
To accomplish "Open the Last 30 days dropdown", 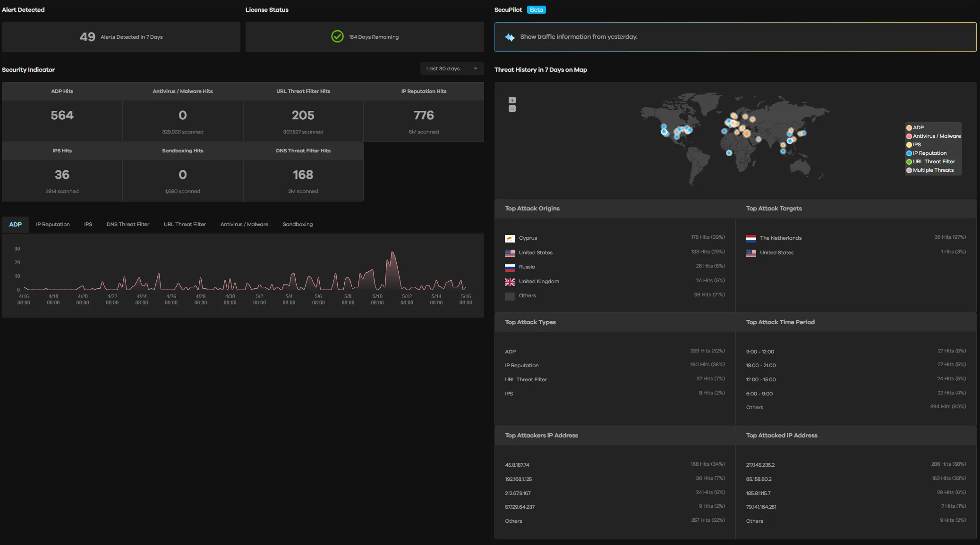I will coord(452,68).
